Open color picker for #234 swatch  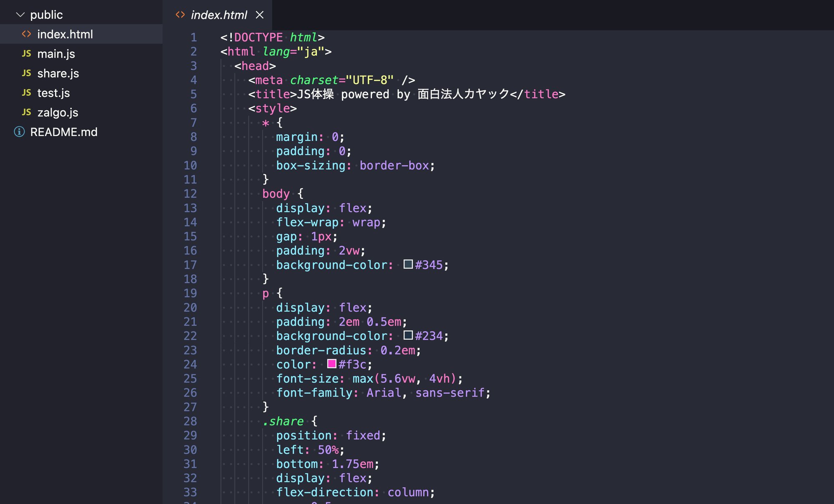(x=408, y=335)
